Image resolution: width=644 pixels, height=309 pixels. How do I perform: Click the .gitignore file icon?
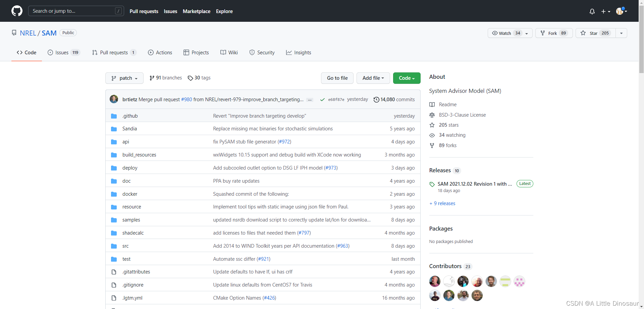point(114,285)
